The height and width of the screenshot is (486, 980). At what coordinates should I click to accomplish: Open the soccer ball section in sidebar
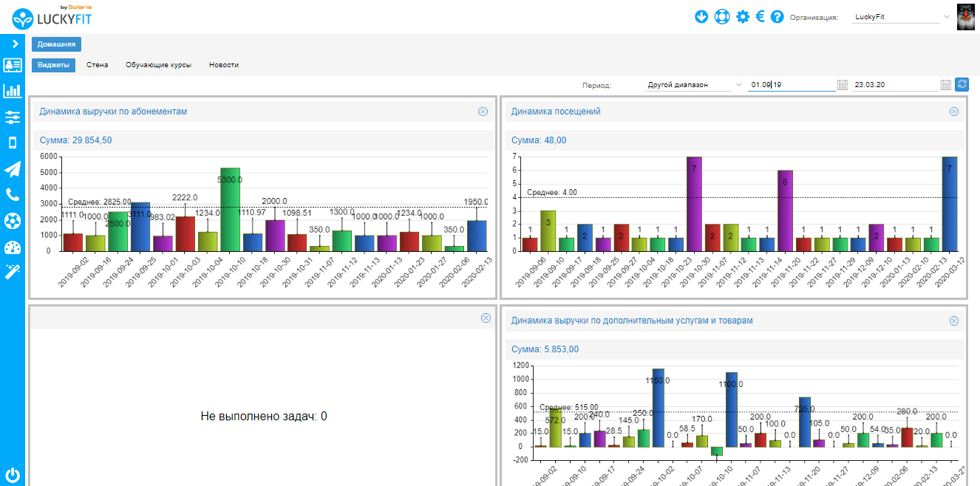pyautogui.click(x=13, y=221)
